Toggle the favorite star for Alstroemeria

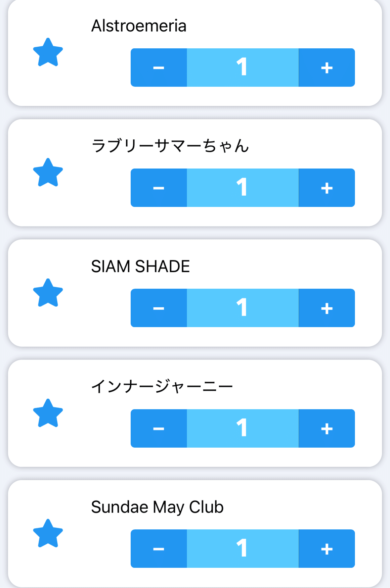coord(48,53)
